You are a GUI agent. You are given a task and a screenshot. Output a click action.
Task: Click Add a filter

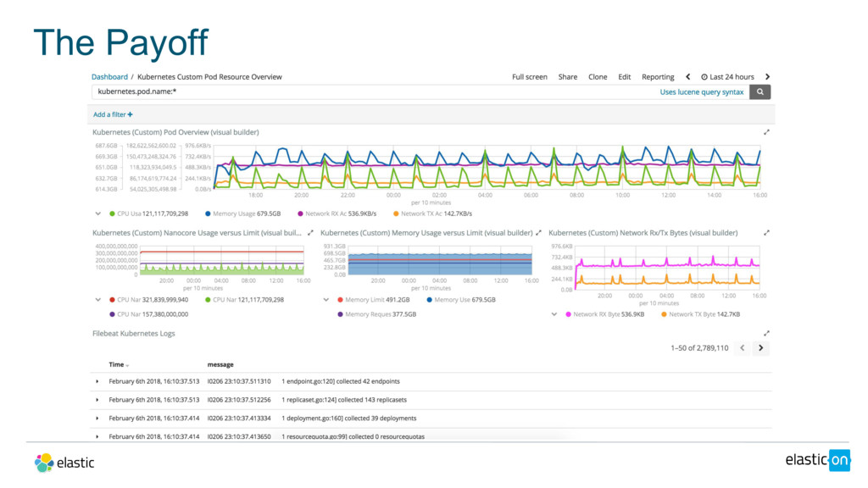(113, 114)
